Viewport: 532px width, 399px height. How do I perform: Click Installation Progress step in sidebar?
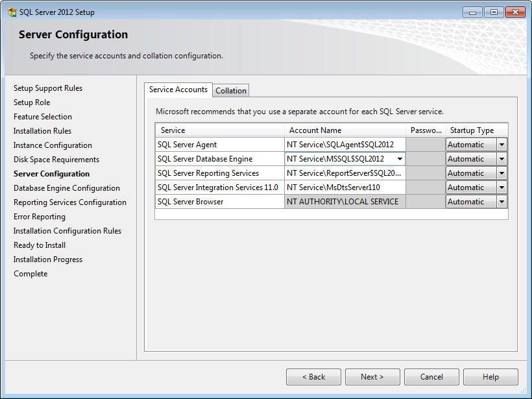pyautogui.click(x=48, y=260)
